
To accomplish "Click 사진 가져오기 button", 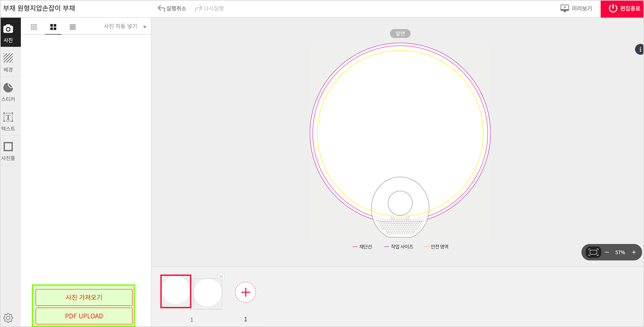I will coord(84,297).
